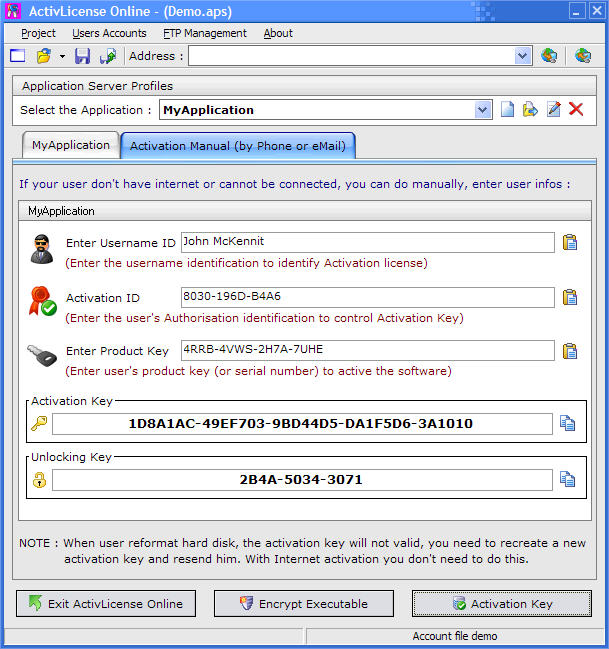Copy the Activation Key with copy icon
This screenshot has height=649, width=609.
click(x=567, y=423)
